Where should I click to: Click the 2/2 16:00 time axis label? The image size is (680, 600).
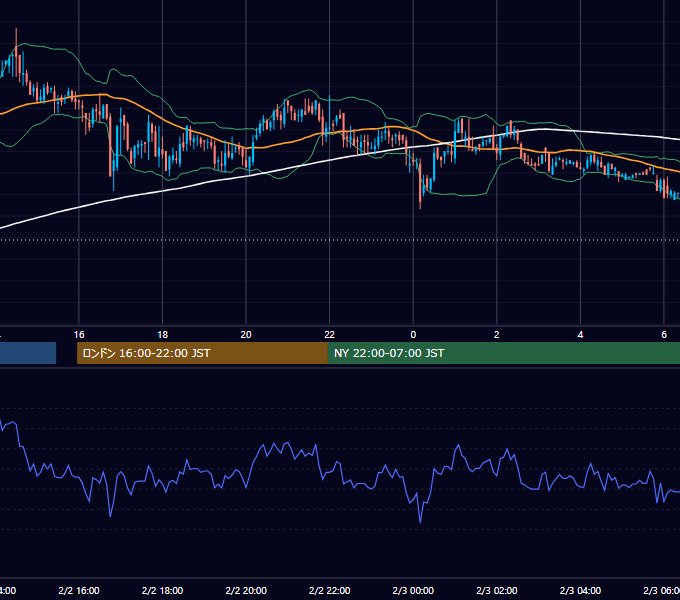(79, 590)
